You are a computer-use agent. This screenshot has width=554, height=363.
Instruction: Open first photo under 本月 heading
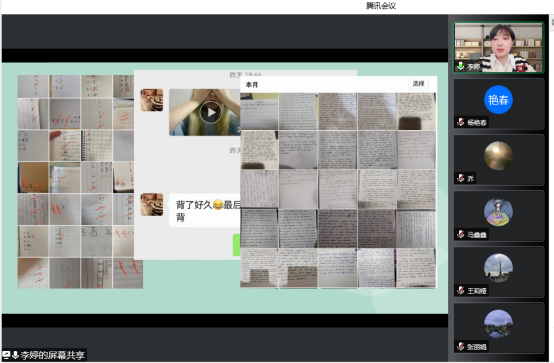point(259,111)
